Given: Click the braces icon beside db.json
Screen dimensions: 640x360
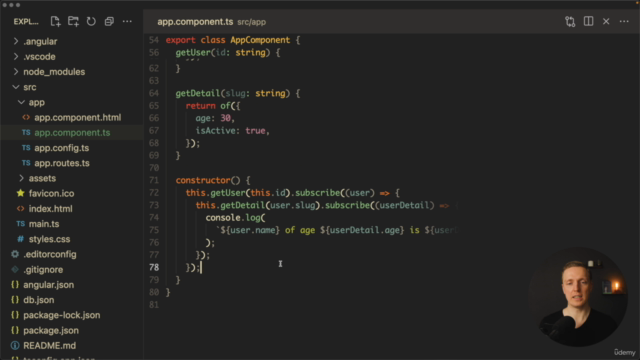Looking at the screenshot, I should [15, 300].
